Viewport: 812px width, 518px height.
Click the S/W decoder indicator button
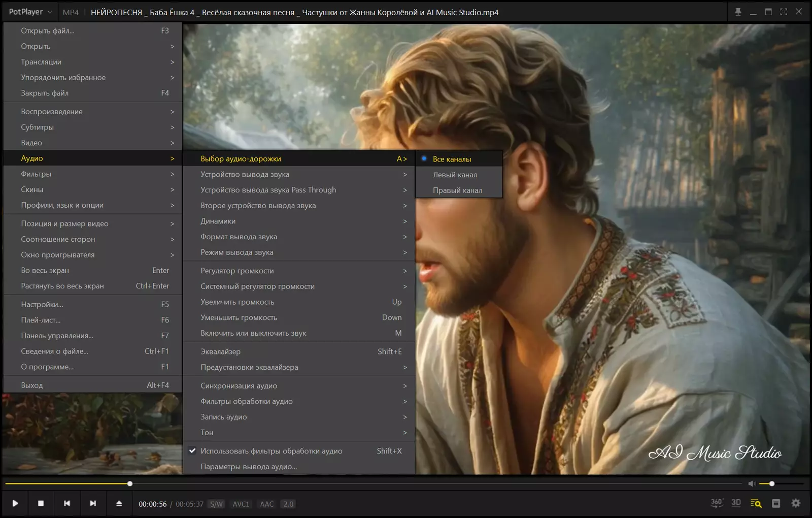click(x=216, y=504)
